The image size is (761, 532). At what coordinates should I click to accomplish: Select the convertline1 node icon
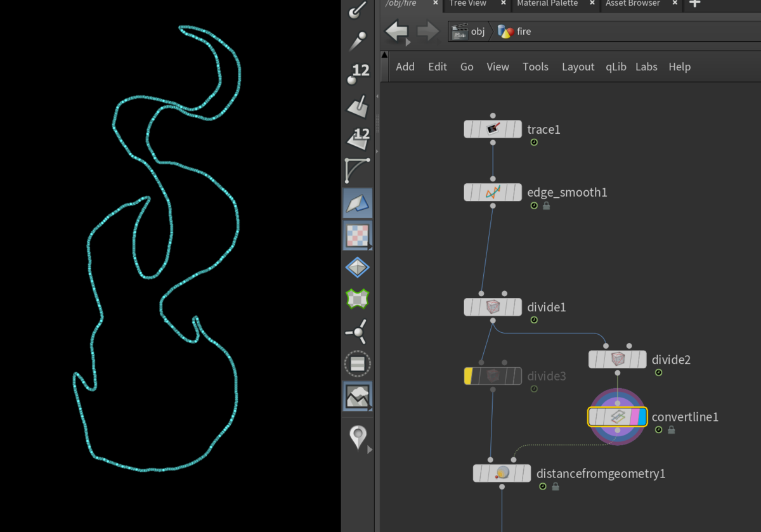pyautogui.click(x=617, y=417)
